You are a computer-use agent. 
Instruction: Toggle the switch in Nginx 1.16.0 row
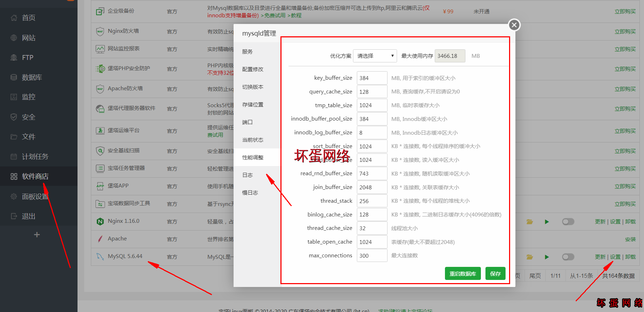pyautogui.click(x=568, y=221)
